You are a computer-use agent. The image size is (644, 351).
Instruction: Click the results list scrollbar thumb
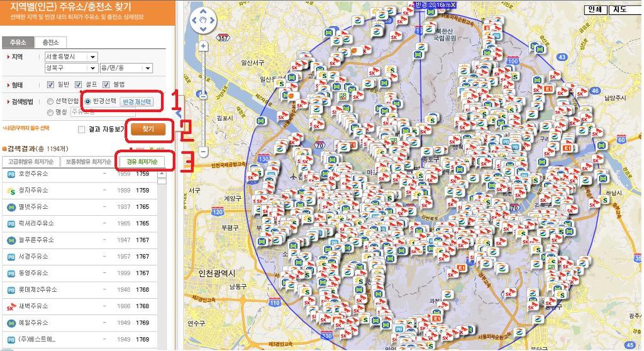(162, 181)
